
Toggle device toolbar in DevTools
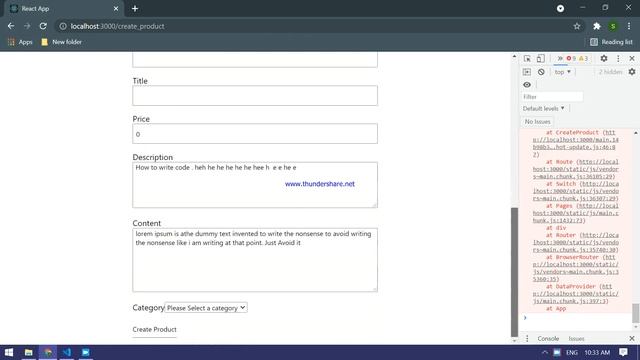pos(540,59)
